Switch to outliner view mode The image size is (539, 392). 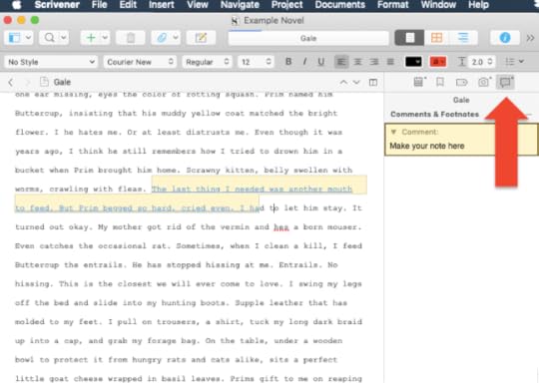point(463,38)
